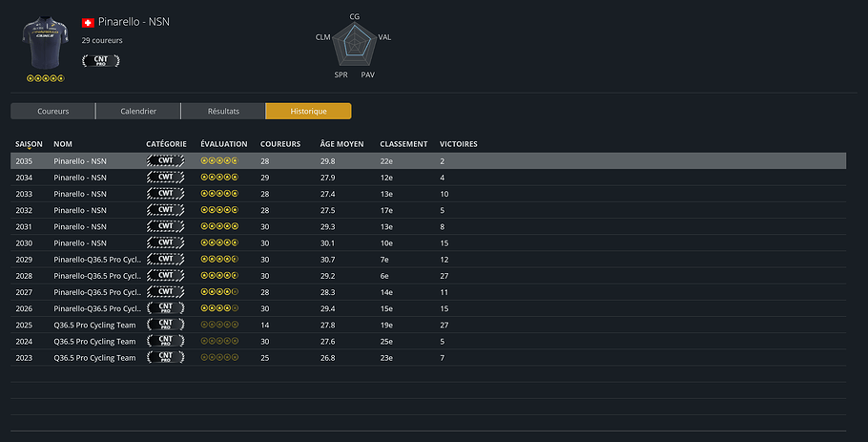Click the CWT badge in the 2033 row
Viewport: 868px width, 442px height.
(x=166, y=194)
